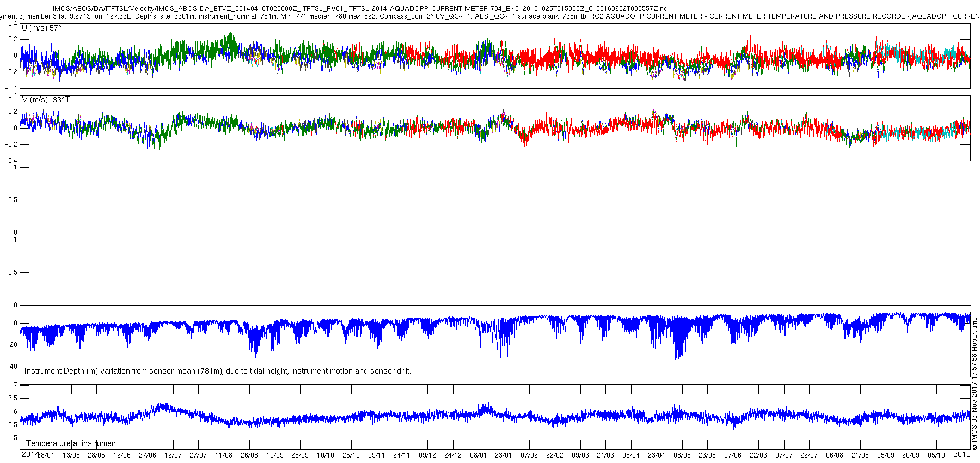Image resolution: width=980 pixels, height=463 pixels.
Task: Select the 23/05 date tick label
Action: click(707, 455)
